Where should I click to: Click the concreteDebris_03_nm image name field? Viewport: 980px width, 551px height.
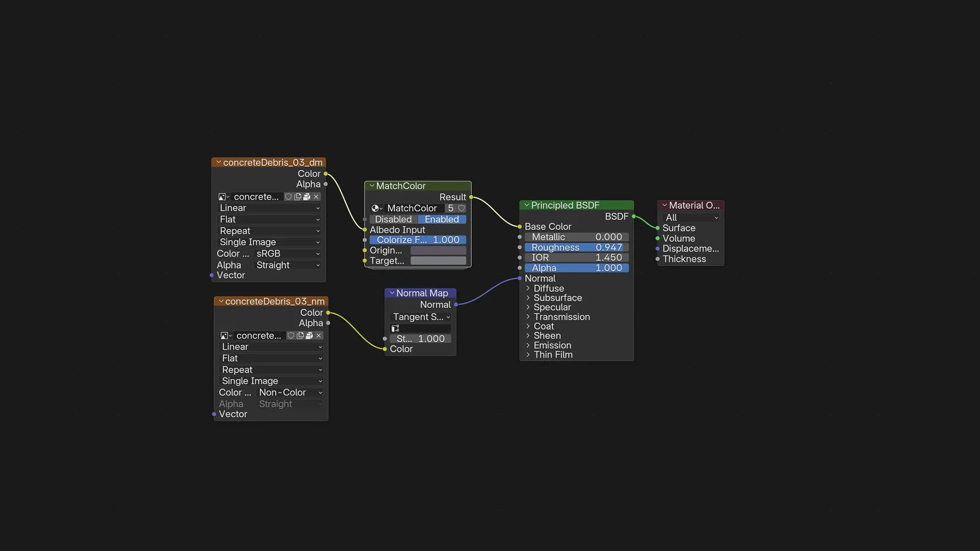[259, 336]
